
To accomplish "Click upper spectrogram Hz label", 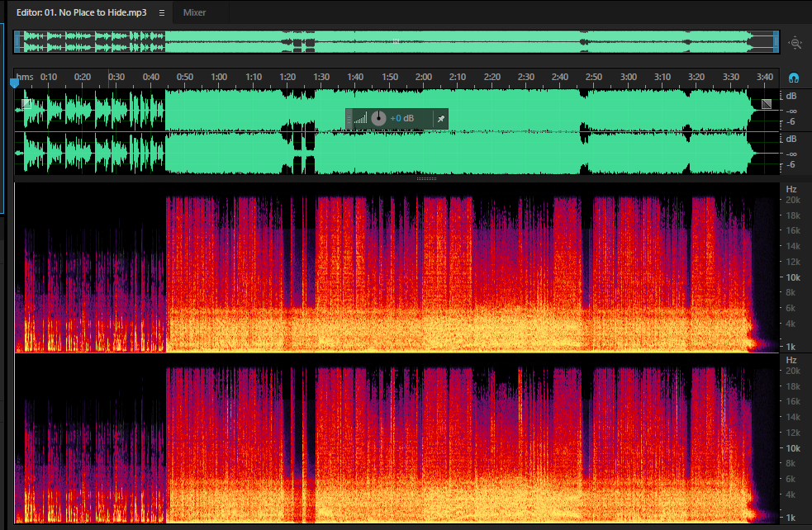I will pos(791,189).
